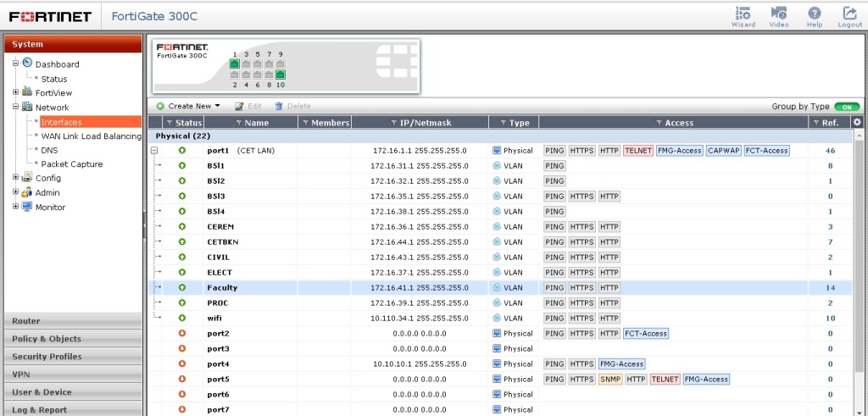Select the Faculty interface row
The height and width of the screenshot is (416, 868).
pos(499,288)
